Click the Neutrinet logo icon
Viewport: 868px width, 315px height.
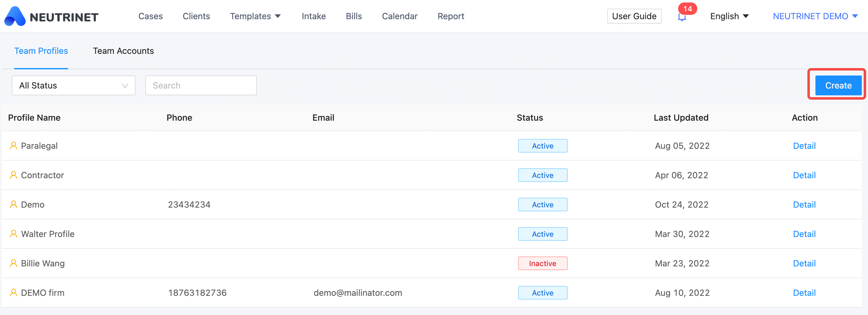[x=15, y=16]
